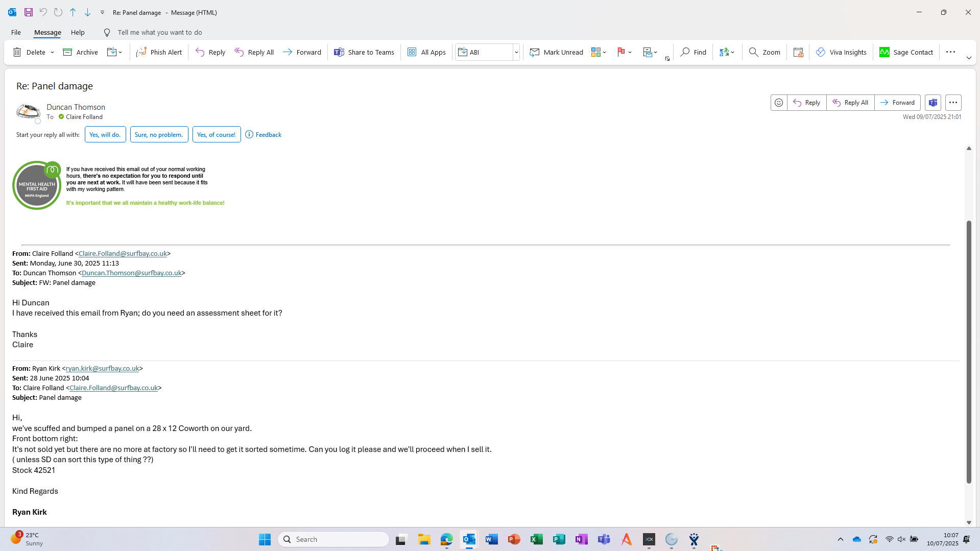
Task: Save the message using the save icon
Action: 29,12
